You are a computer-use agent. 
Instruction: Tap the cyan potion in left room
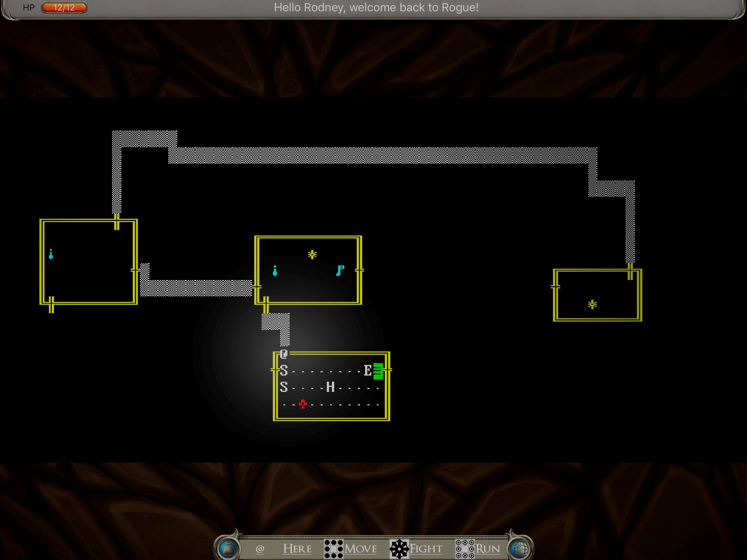click(51, 254)
